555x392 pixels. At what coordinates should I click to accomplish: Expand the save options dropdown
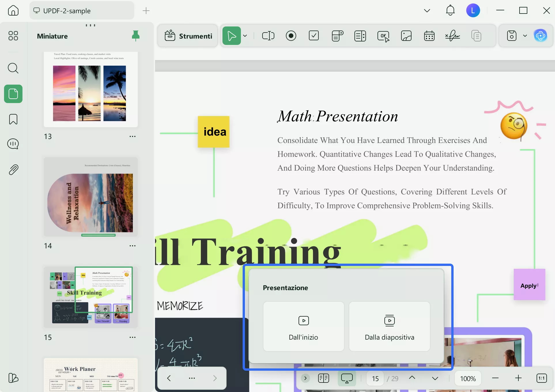(x=525, y=36)
